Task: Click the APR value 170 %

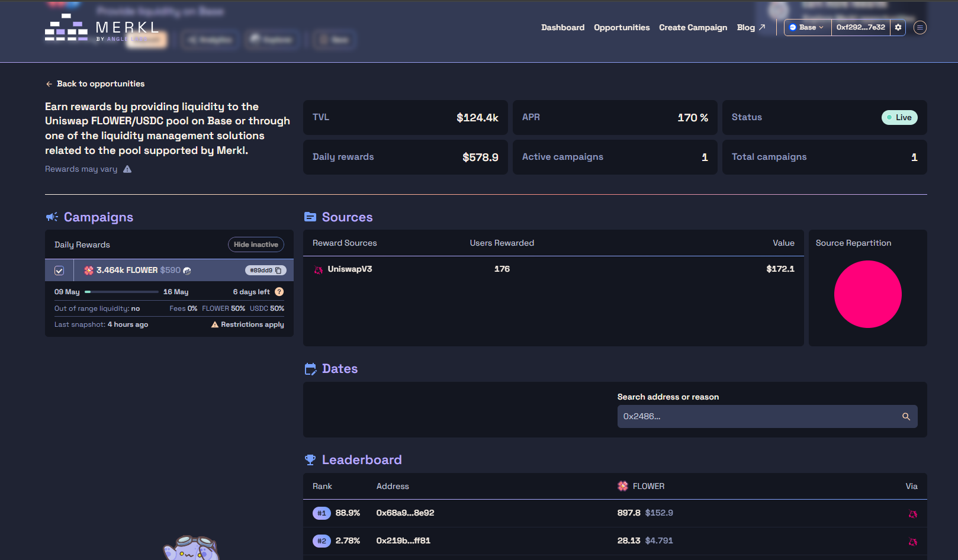Action: click(693, 117)
